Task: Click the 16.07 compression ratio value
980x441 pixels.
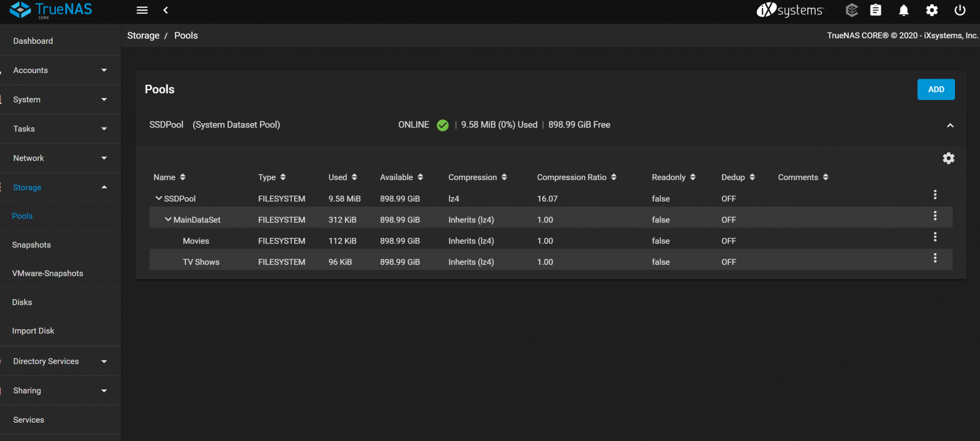Action: click(547, 199)
